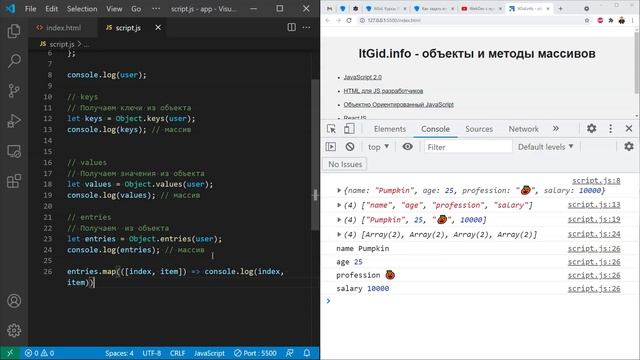
Task: Show more hidden menu bar items
Action: 156,9
